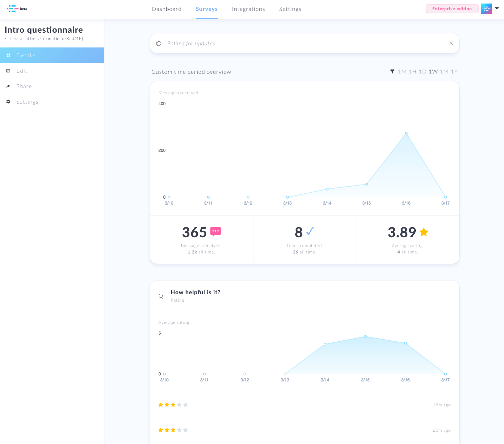Click the Enterprise edition badge
The image size is (504, 444).
point(452,9)
